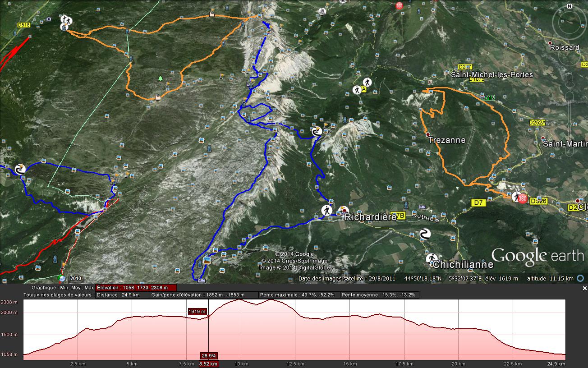Click the Pente moyenne value
Image resolution: width=588 pixels, height=368 pixels.
point(379,295)
